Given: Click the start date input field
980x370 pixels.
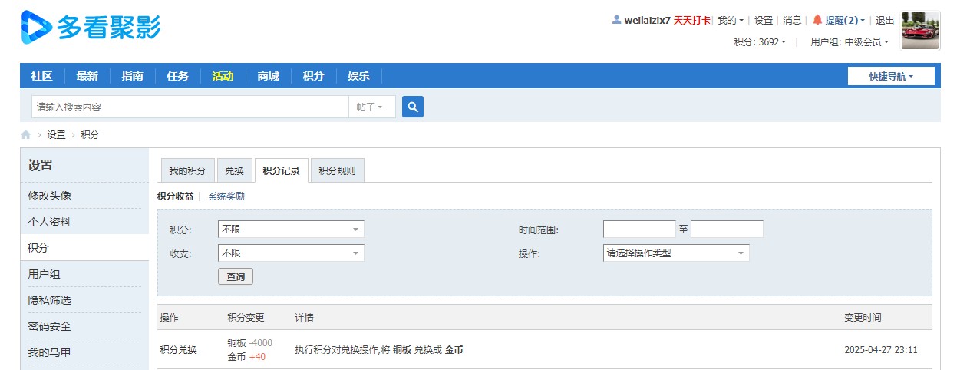Looking at the screenshot, I should pos(638,230).
